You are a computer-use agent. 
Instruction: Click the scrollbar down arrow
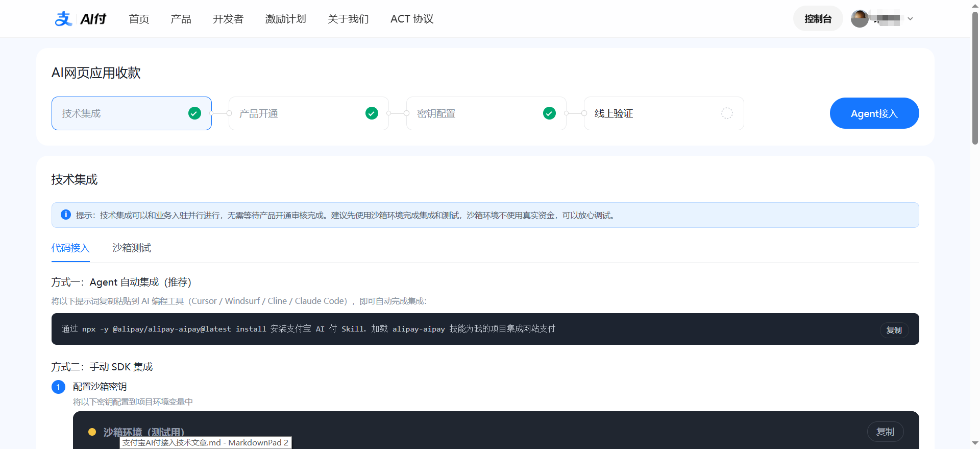[x=975, y=443]
